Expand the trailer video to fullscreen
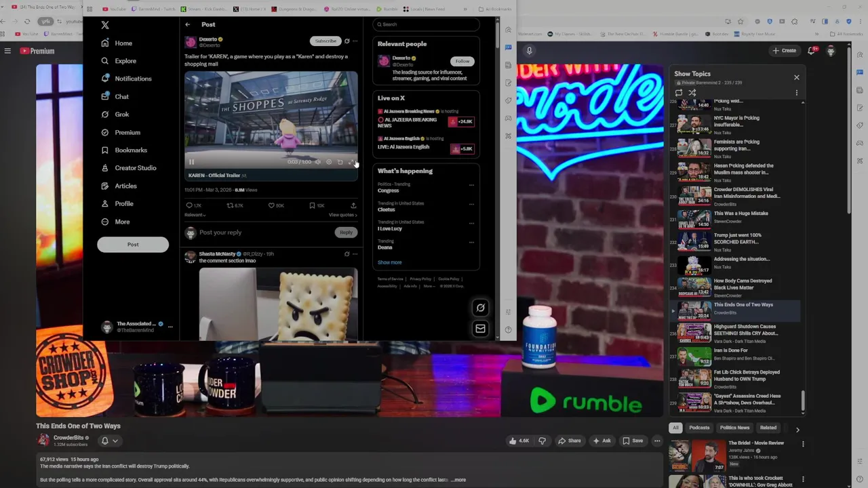868x488 pixels. 351,162
